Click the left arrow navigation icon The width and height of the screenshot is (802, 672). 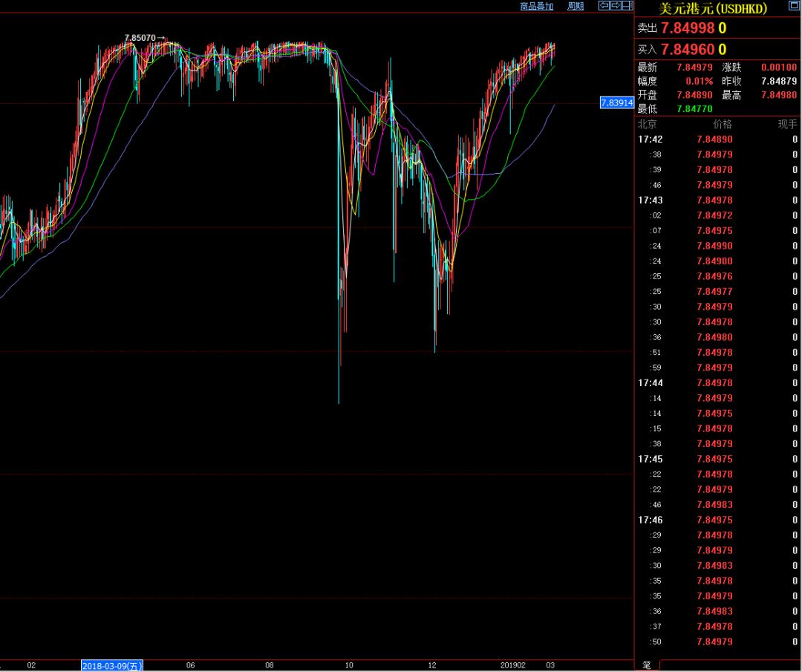pyautogui.click(x=604, y=6)
